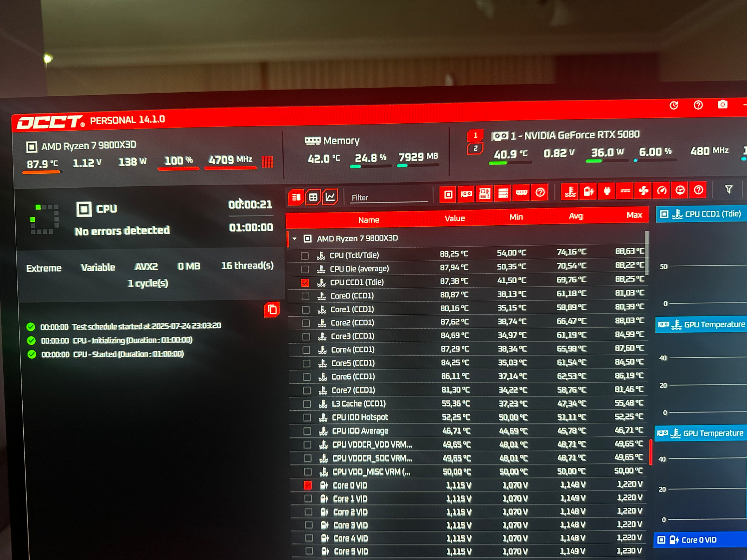This screenshot has height=560, width=747.
Task: Switch to the list view icon
Action: click(296, 197)
